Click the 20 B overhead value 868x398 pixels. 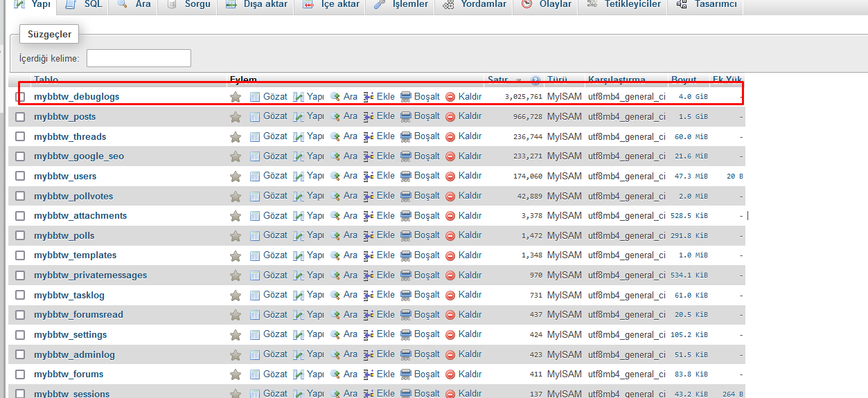coord(735,176)
